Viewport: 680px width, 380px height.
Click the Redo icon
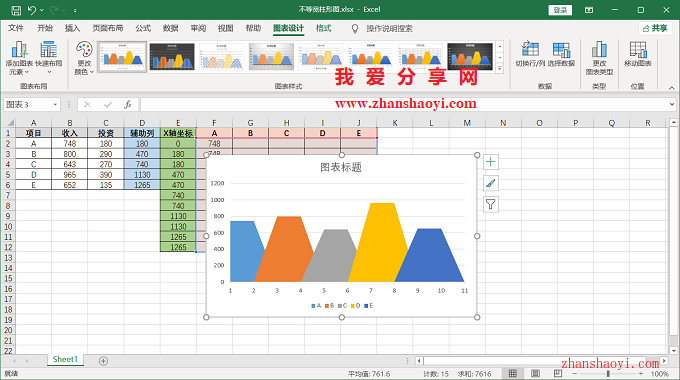click(x=54, y=10)
